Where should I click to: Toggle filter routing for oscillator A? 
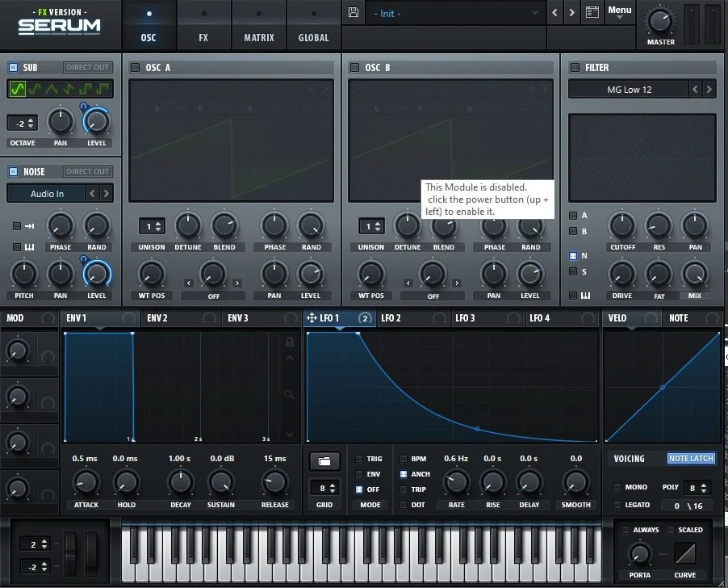[x=573, y=216]
